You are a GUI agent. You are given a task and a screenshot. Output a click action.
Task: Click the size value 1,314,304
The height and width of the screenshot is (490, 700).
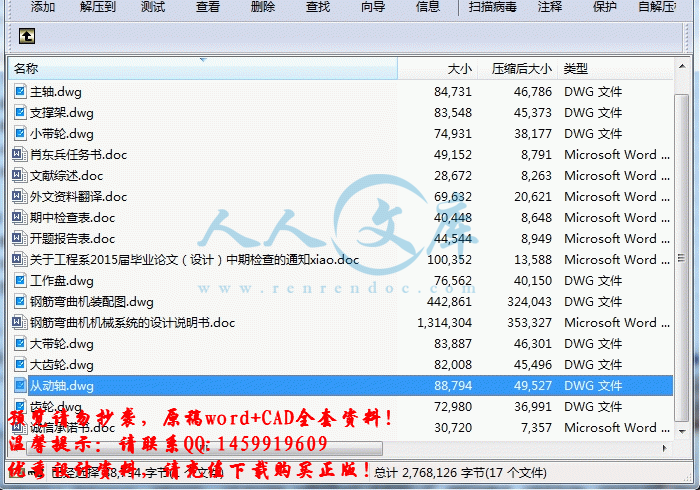click(444, 323)
